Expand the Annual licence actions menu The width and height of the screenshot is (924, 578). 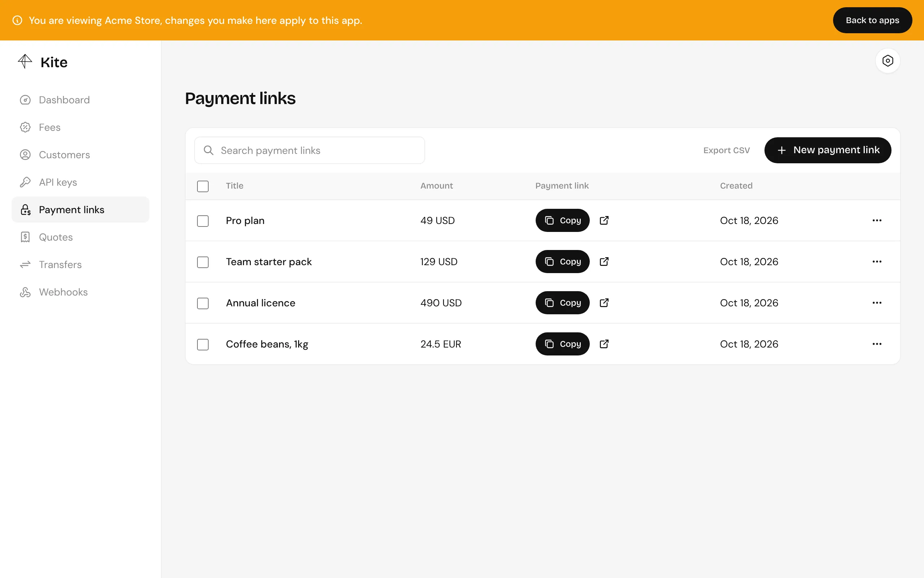click(877, 303)
